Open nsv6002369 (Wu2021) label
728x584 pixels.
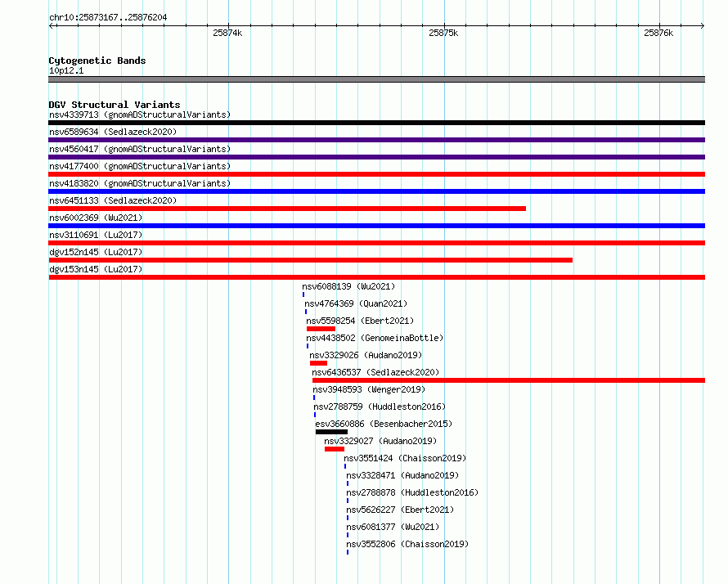pyautogui.click(x=96, y=218)
